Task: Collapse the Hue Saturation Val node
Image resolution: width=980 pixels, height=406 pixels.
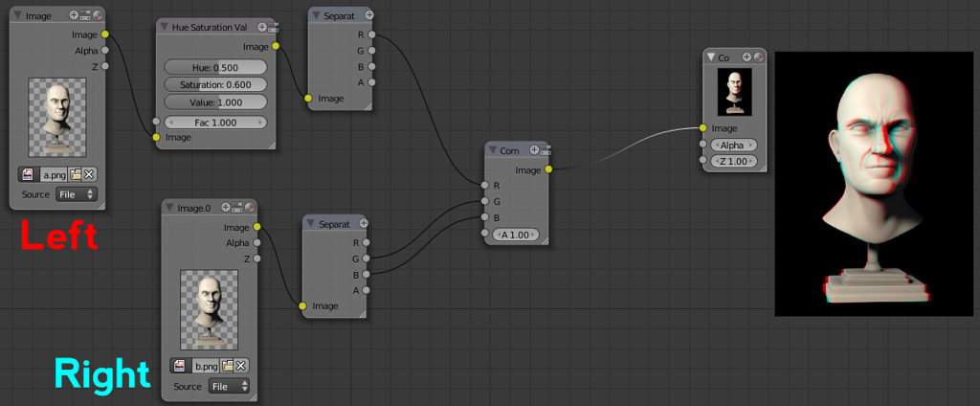Action: pyautogui.click(x=165, y=27)
